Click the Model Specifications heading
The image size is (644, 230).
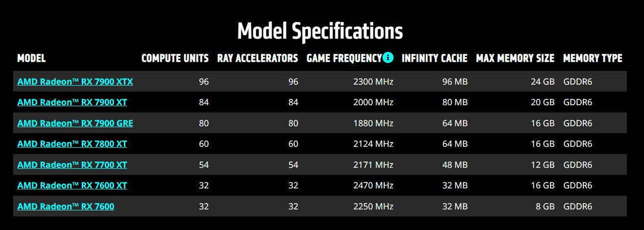tap(320, 31)
